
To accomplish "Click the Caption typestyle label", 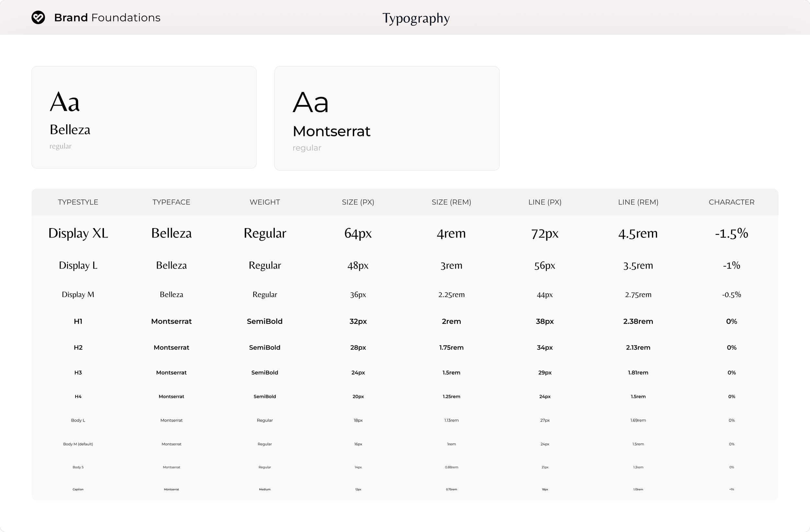I will click(x=78, y=489).
